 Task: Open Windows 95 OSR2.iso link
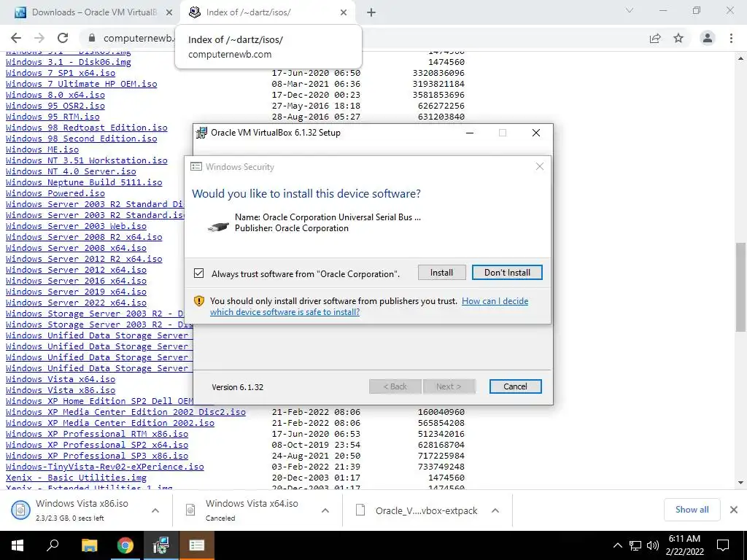tap(55, 106)
